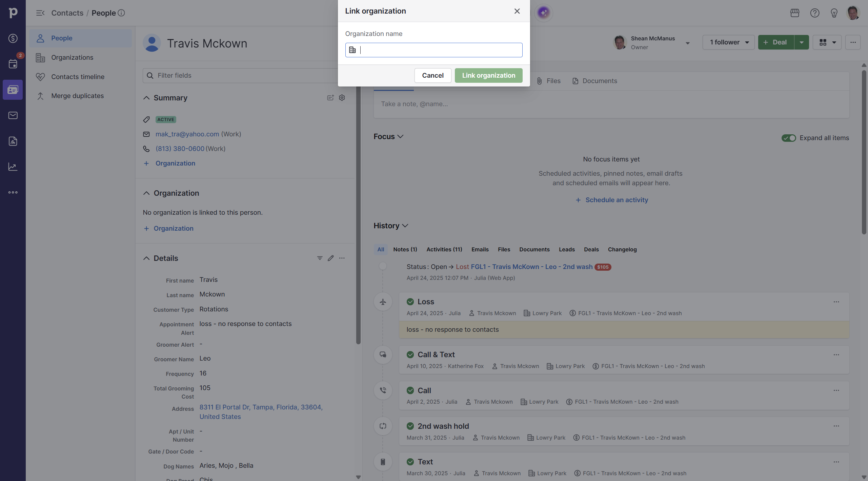Open Insights chart icon in sidebar

(13, 167)
